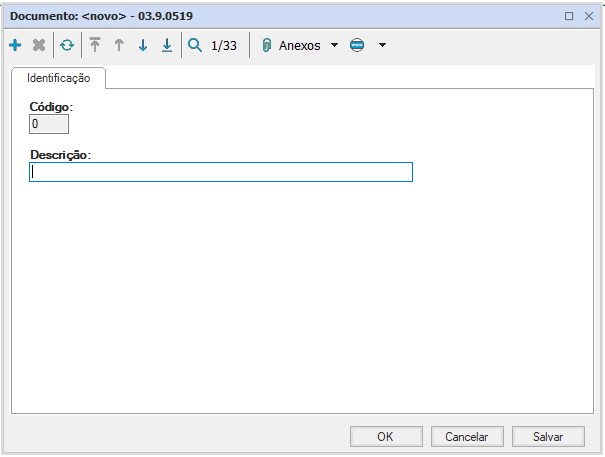Maximize the Documento window

click(569, 16)
